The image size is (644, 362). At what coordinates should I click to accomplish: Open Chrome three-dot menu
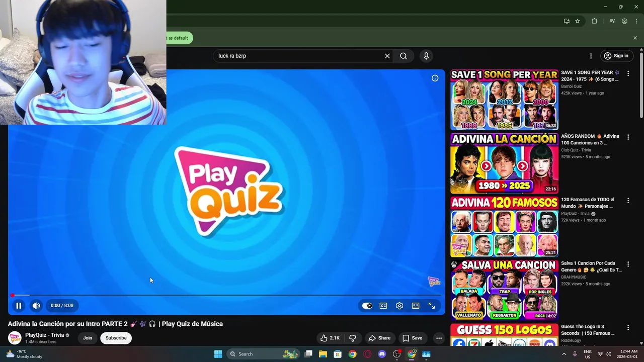[x=636, y=21]
